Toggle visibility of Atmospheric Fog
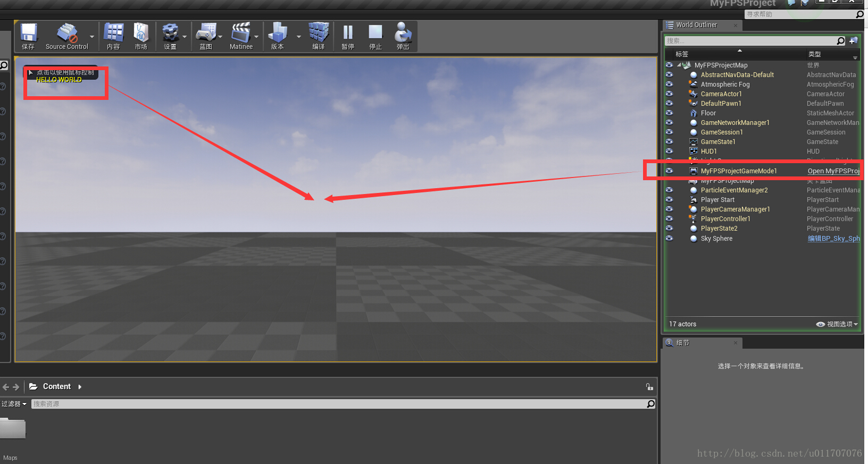The image size is (868, 464). click(x=669, y=85)
